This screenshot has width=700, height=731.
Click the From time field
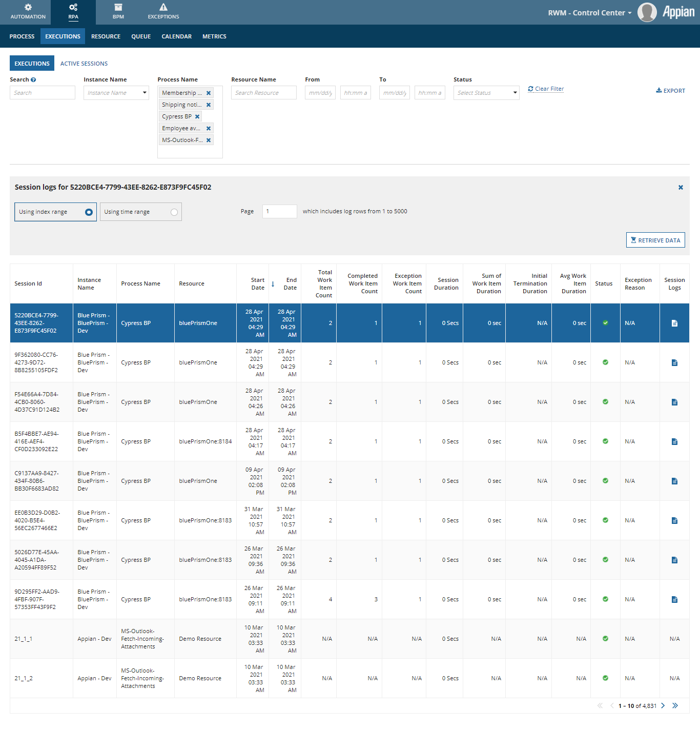(356, 93)
